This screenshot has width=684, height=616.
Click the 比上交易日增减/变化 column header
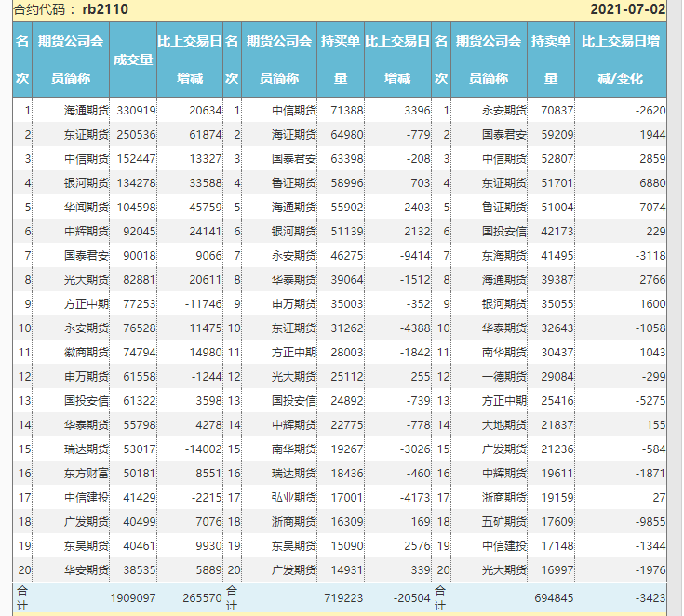pyautogui.click(x=621, y=60)
